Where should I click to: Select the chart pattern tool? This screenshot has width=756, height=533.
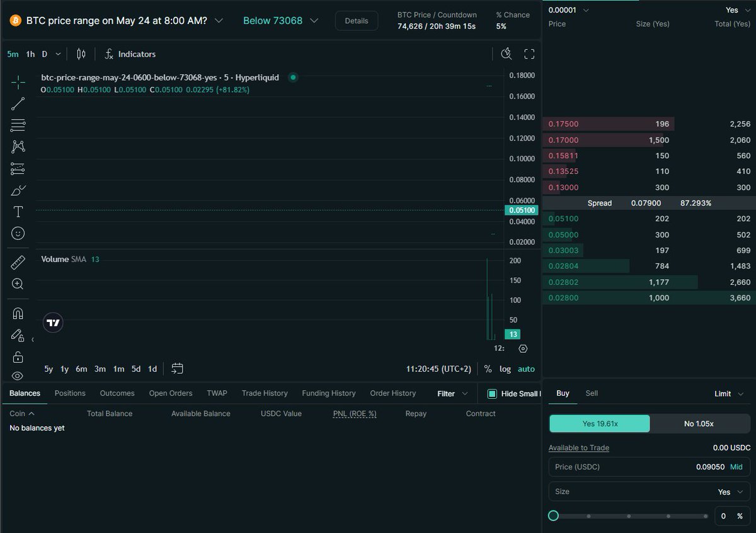pos(18,147)
